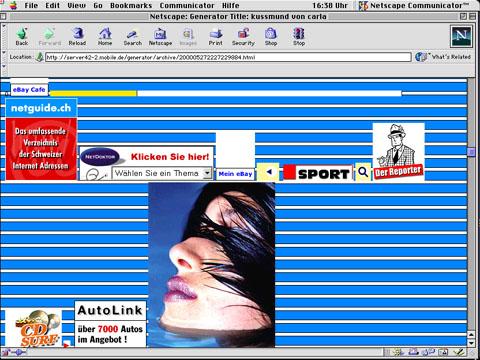Open the Apple menu
The image size is (480, 360).
(x=13, y=5)
